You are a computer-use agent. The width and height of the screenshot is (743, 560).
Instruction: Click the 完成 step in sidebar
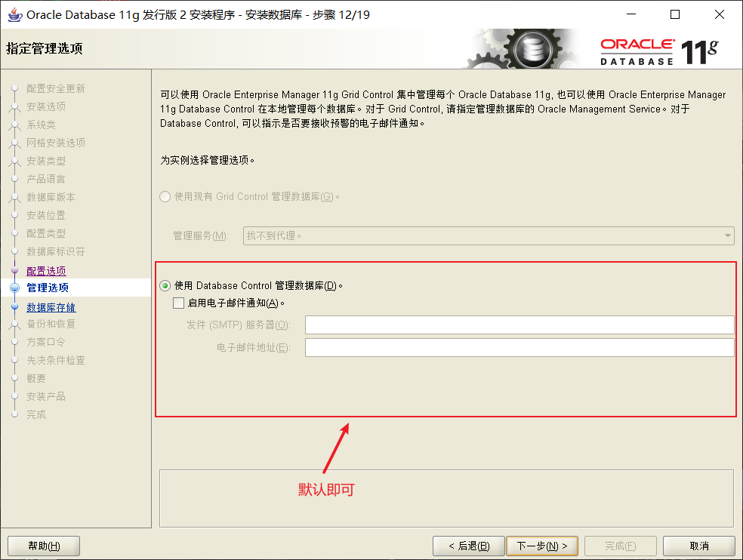36,414
